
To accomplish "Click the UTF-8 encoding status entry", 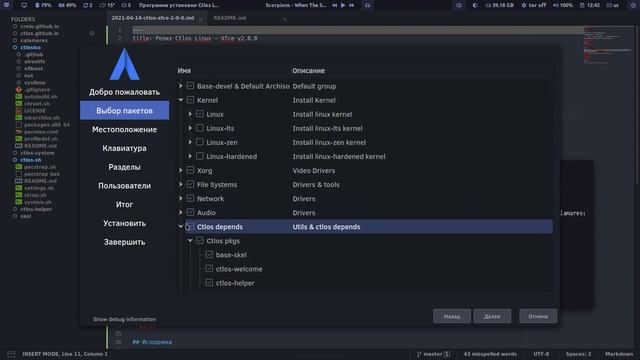I will [x=541, y=354].
